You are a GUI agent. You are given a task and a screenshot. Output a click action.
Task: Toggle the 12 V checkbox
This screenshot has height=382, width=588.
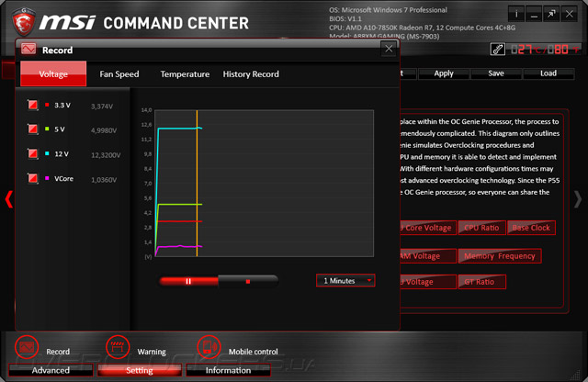pos(33,153)
